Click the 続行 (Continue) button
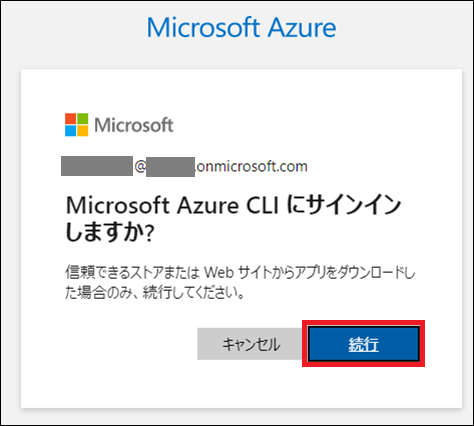The height and width of the screenshot is (426, 474). [363, 344]
